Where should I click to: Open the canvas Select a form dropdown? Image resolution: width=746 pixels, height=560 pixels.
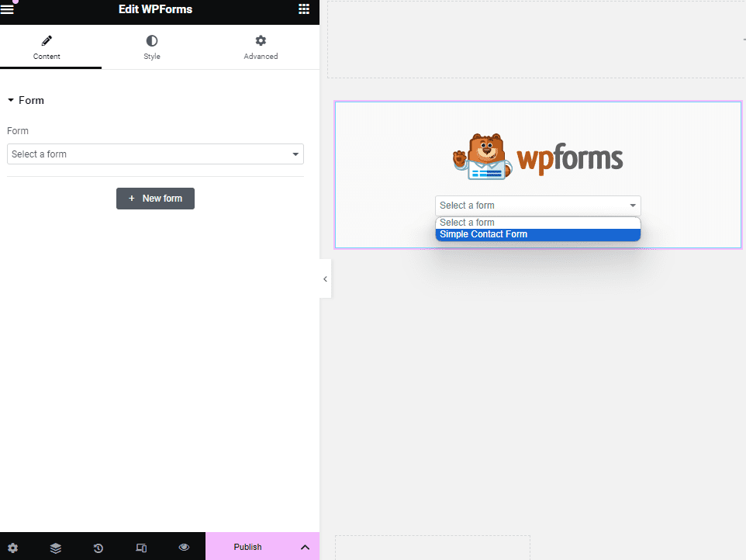pyautogui.click(x=537, y=206)
